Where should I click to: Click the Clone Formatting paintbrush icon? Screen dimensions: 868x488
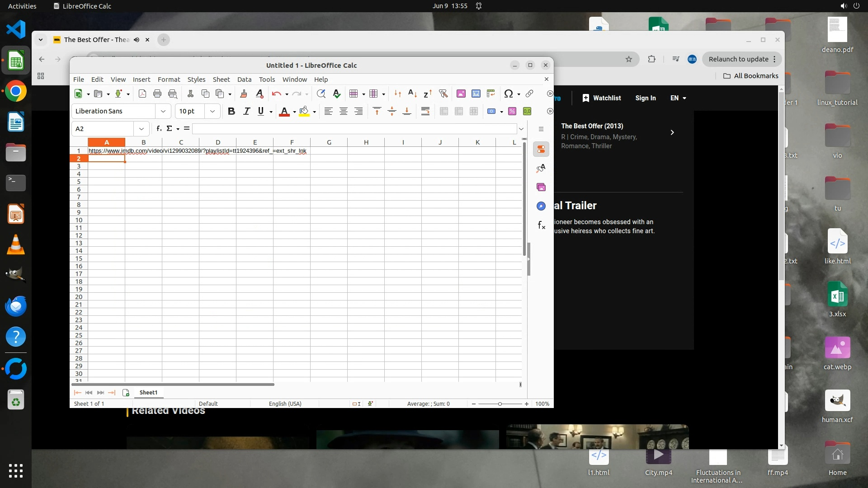point(244,94)
